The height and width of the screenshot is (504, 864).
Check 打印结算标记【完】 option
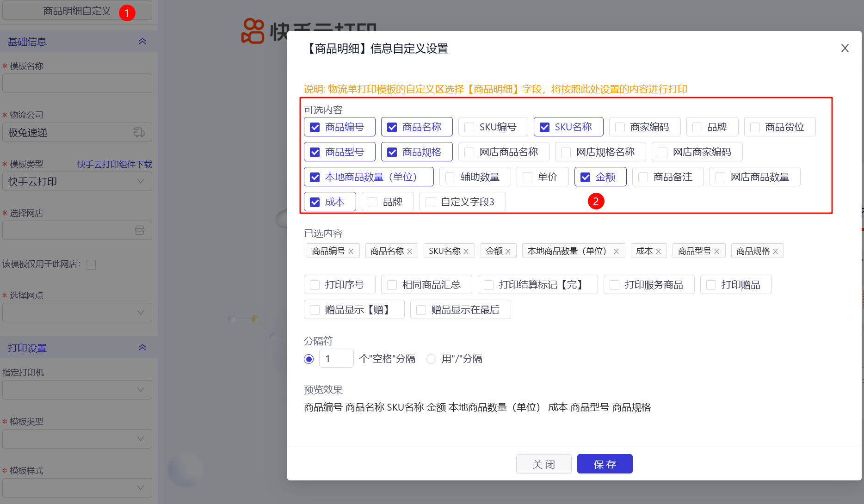tap(489, 285)
